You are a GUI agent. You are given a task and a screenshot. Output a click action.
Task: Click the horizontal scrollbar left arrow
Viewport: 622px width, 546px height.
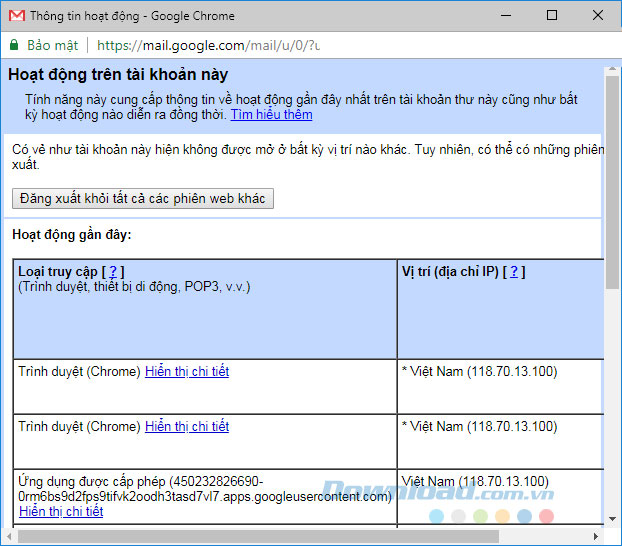click(x=8, y=537)
